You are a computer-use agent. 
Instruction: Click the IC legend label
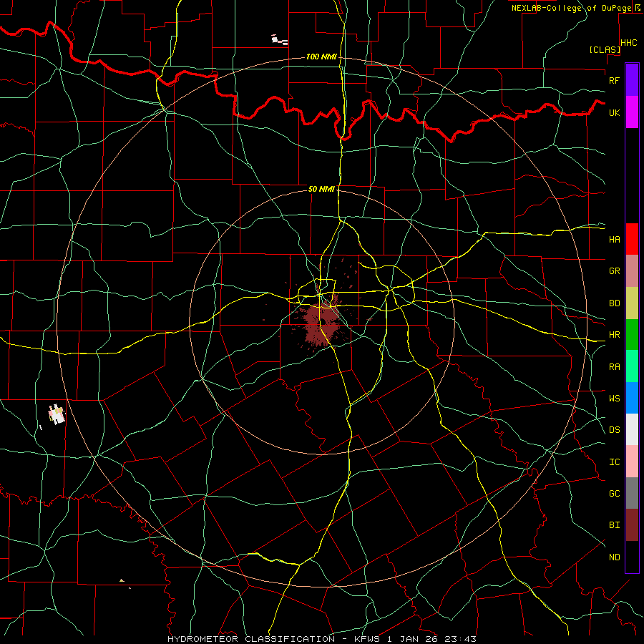[x=615, y=462]
